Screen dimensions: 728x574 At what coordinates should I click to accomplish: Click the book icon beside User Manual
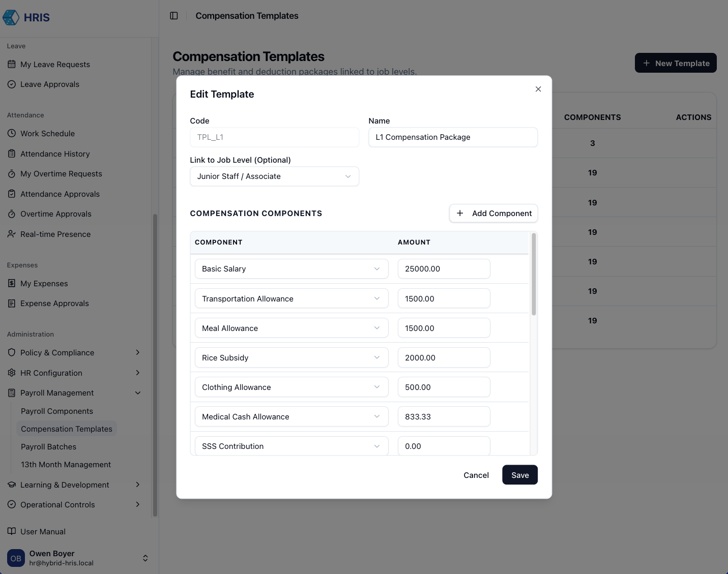[x=12, y=532]
